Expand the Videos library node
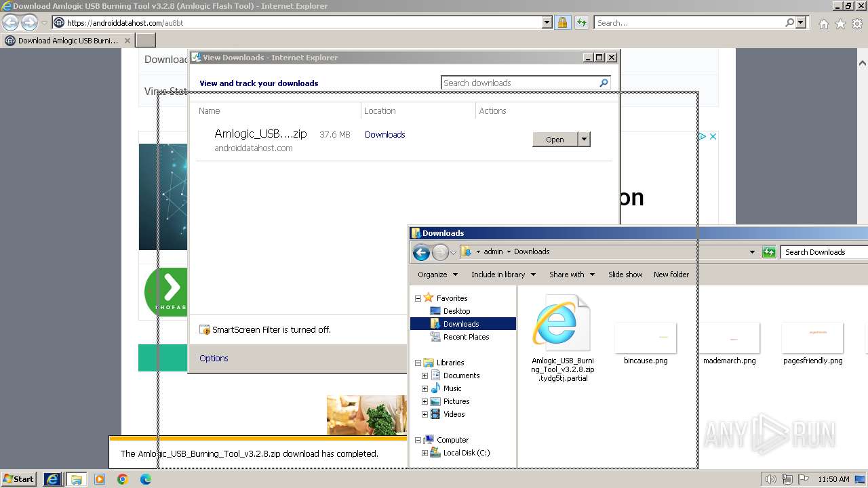Viewport: 868px width, 488px height. pyautogui.click(x=425, y=414)
